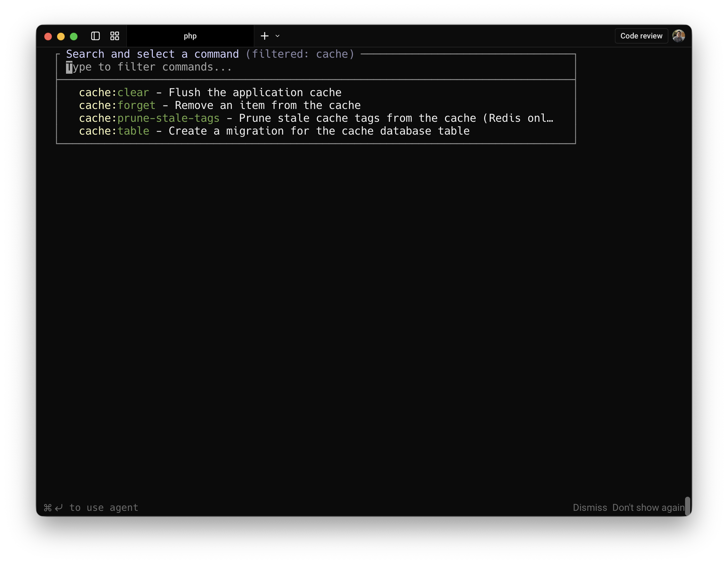The width and height of the screenshot is (728, 564).
Task: Open the grid layout icon
Action: click(115, 36)
